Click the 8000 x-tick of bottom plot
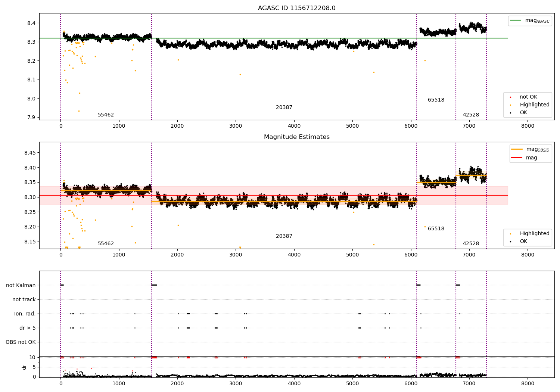Screen dimensions: 560x392 point(528,383)
